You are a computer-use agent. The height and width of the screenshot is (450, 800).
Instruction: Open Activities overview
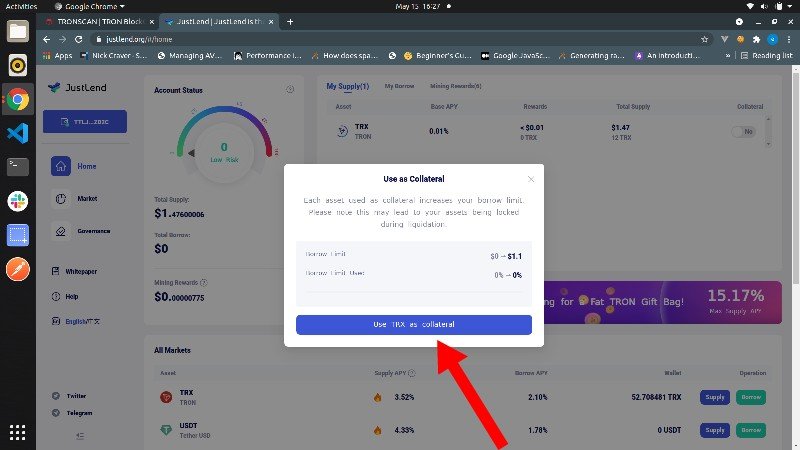tap(21, 6)
